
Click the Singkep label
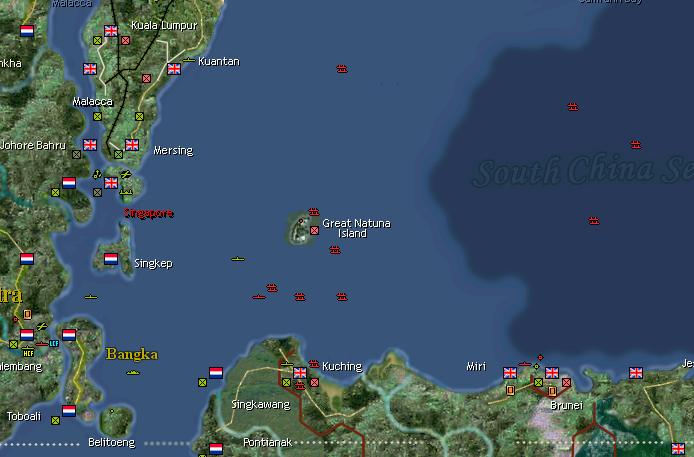pyautogui.click(x=153, y=264)
